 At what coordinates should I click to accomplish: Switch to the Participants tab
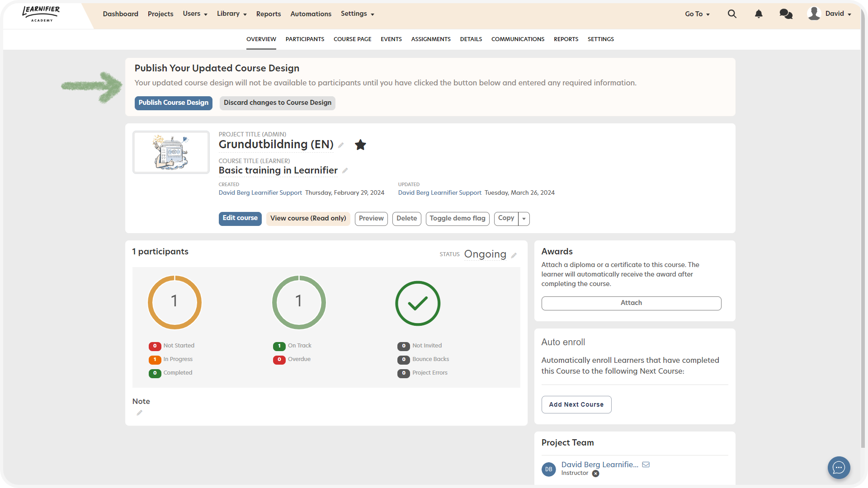pos(305,39)
